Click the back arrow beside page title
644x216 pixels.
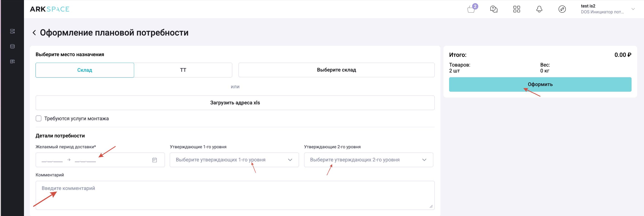(x=34, y=33)
